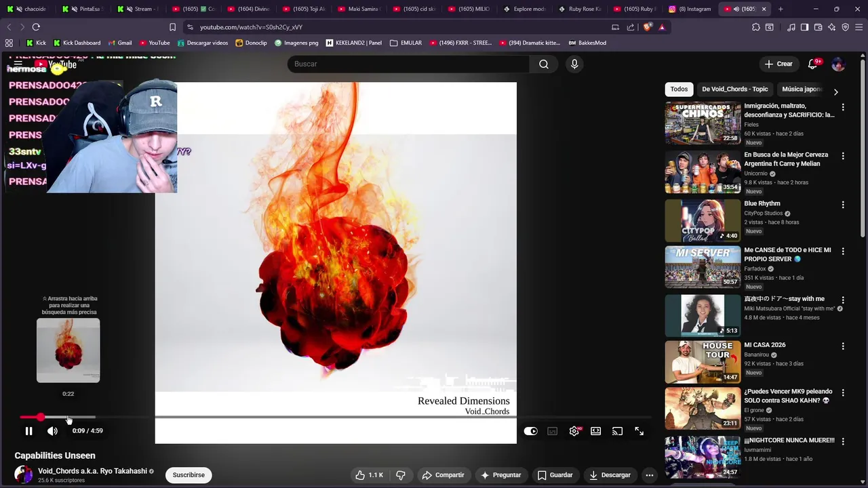Open options for the stay with me video
The height and width of the screenshot is (488, 868).
[x=843, y=300]
